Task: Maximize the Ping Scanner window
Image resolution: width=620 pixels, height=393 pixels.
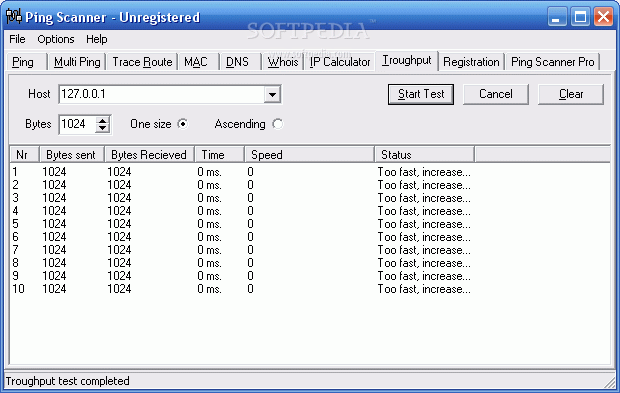Action: 580,17
